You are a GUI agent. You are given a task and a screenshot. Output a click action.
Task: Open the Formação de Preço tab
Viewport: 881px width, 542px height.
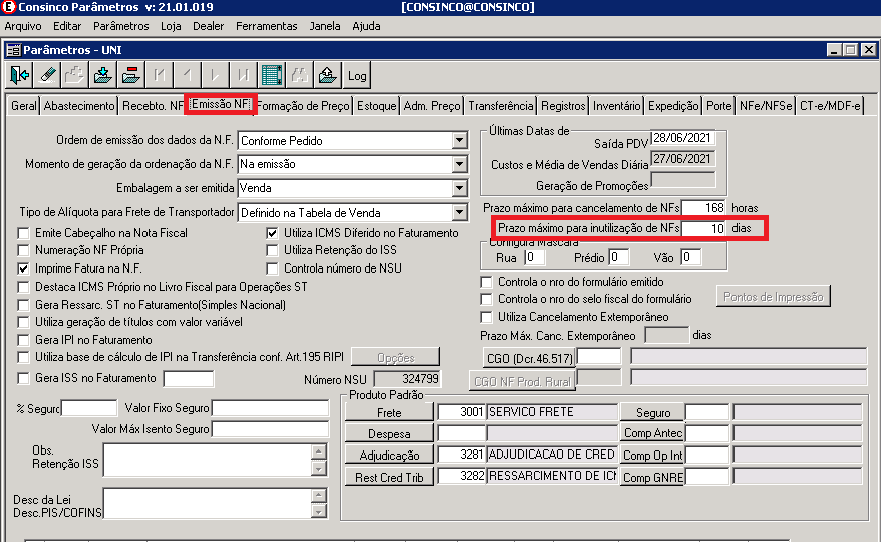[303, 106]
